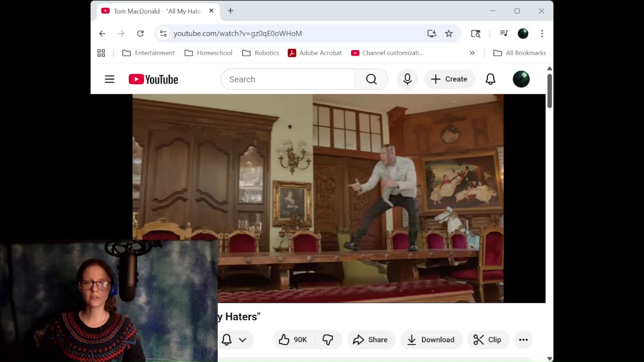Viewport: 644px width, 362px height.
Task: Select the Tom MacDonald browser tab
Action: click(x=157, y=11)
